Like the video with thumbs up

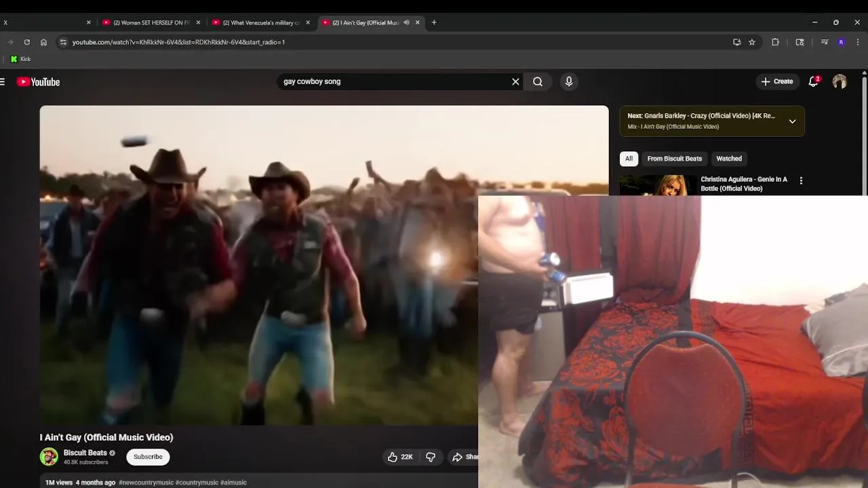point(393,457)
